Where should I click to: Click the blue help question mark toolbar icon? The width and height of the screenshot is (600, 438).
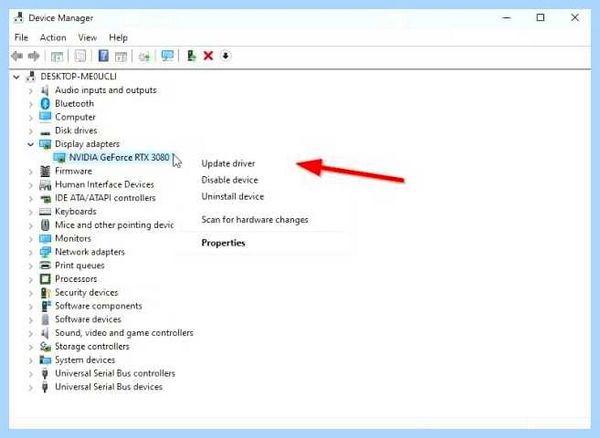coord(103,56)
